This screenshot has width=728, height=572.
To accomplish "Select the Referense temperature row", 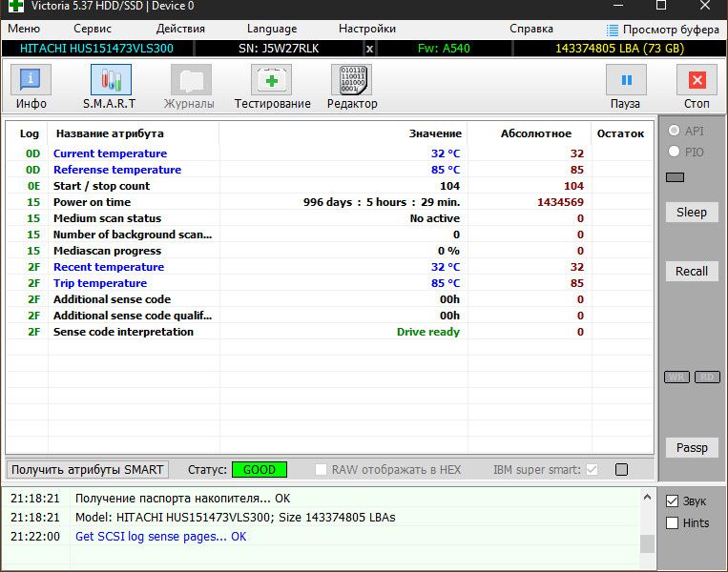I will (329, 170).
